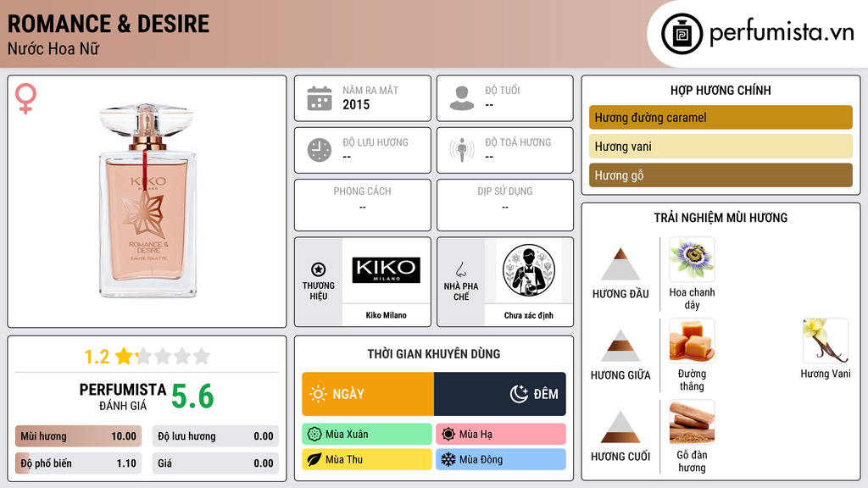This screenshot has height=488, width=868.
Task: Open the perfumer illustration for Chưa xác định
Action: (529, 270)
